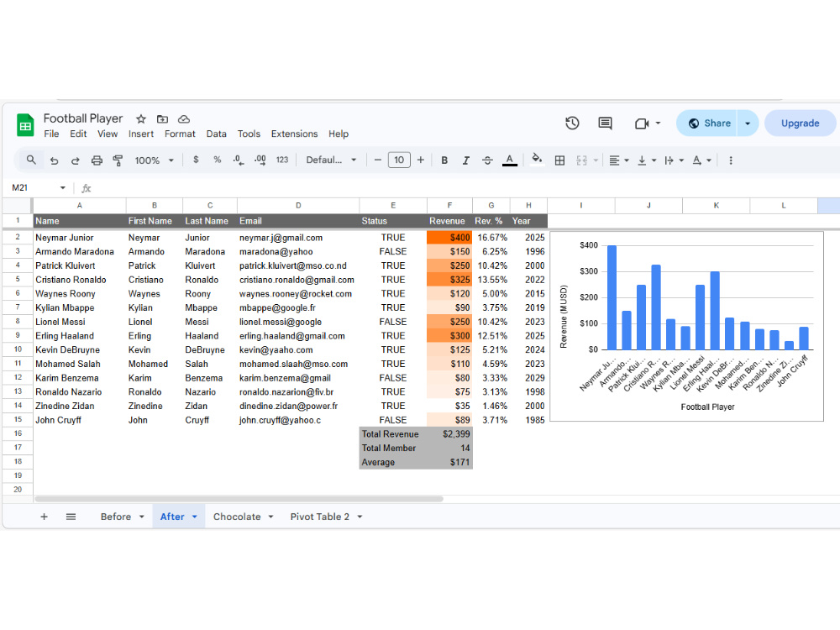
Task: Open the Share options dropdown arrow
Action: 748,123
